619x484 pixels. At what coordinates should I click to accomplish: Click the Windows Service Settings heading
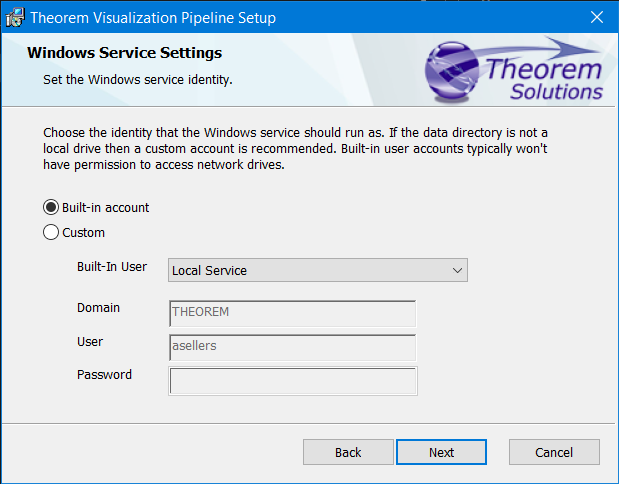[x=124, y=52]
